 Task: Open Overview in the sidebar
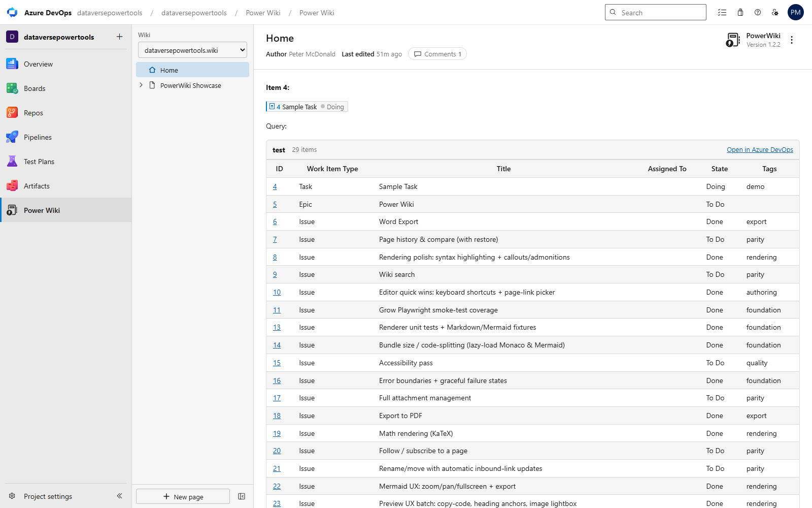coord(66,64)
